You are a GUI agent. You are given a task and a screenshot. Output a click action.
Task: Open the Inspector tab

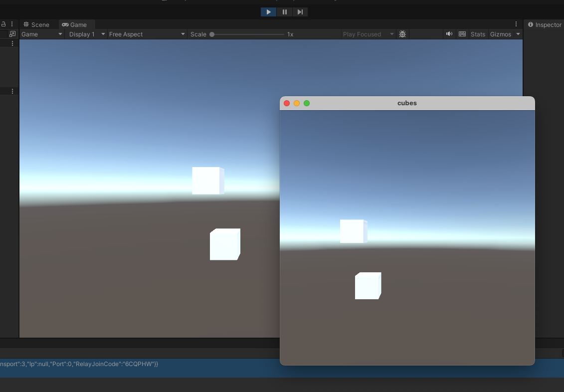pyautogui.click(x=545, y=24)
